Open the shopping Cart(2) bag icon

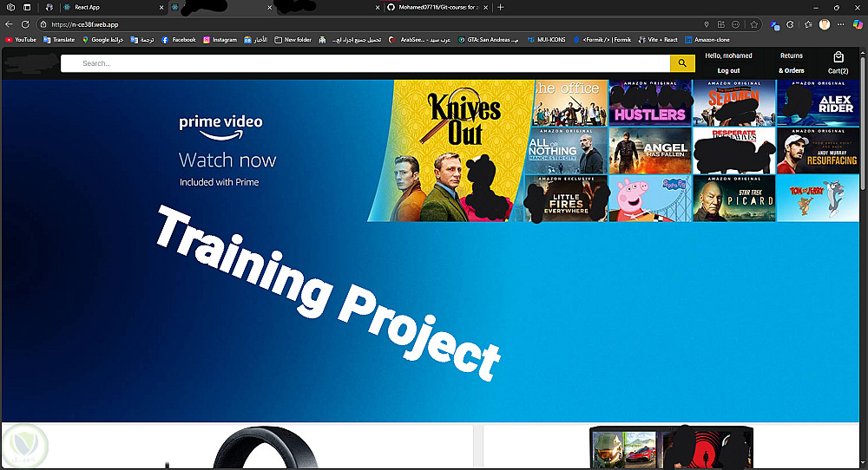pos(838,57)
